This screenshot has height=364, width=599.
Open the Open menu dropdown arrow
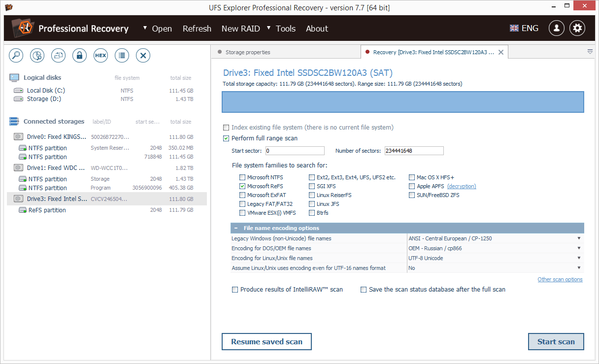(145, 28)
